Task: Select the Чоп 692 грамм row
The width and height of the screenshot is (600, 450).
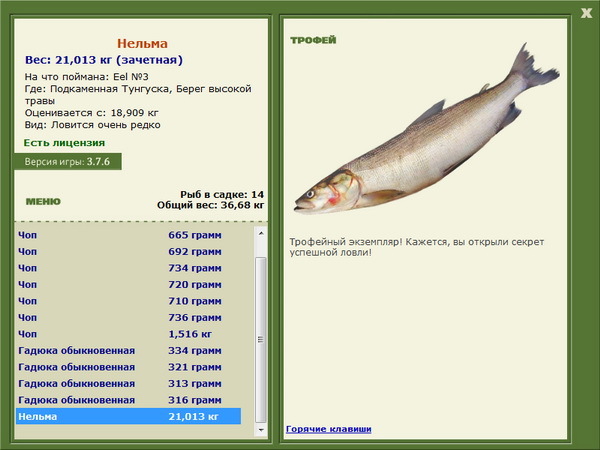Action: [x=128, y=251]
